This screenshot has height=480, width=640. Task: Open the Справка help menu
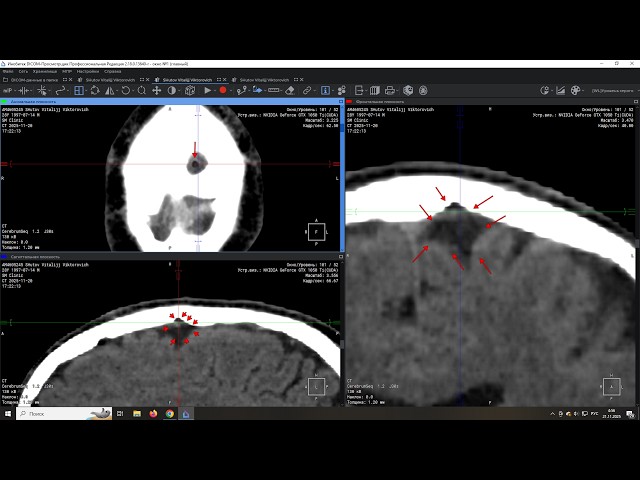click(x=112, y=71)
